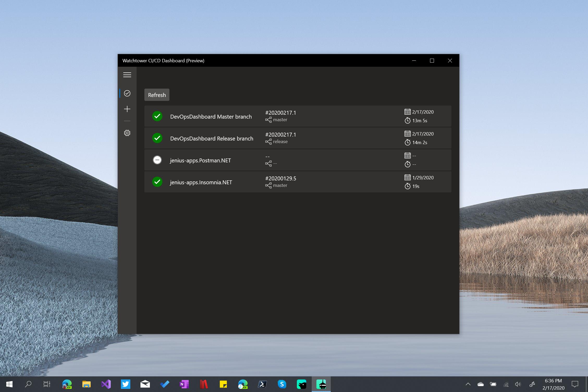Viewport: 588px width, 392px height.
Task: Select jenius-apps.Postman.NET pipeline name
Action: tap(200, 161)
